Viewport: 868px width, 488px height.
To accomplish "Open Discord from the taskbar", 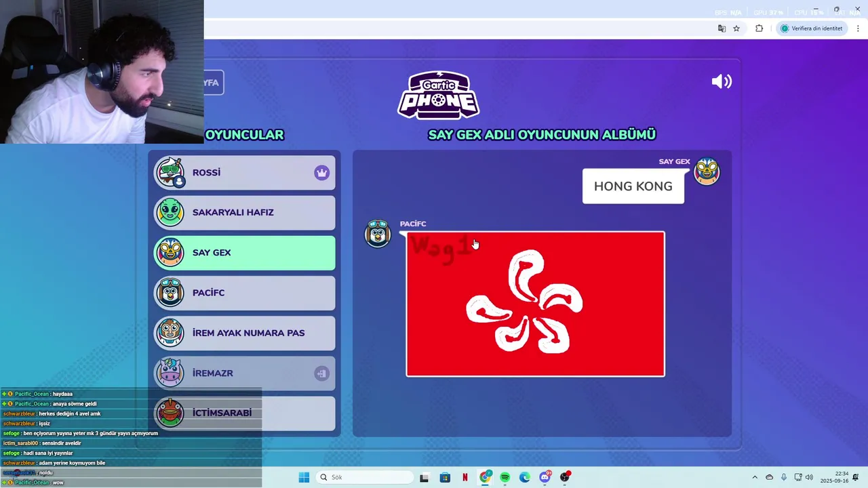I will point(545,477).
